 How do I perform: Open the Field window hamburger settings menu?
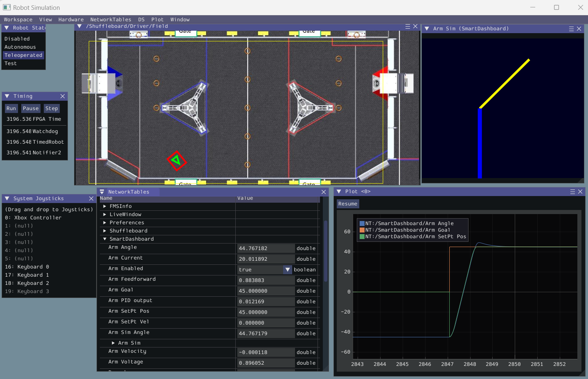pos(408,26)
